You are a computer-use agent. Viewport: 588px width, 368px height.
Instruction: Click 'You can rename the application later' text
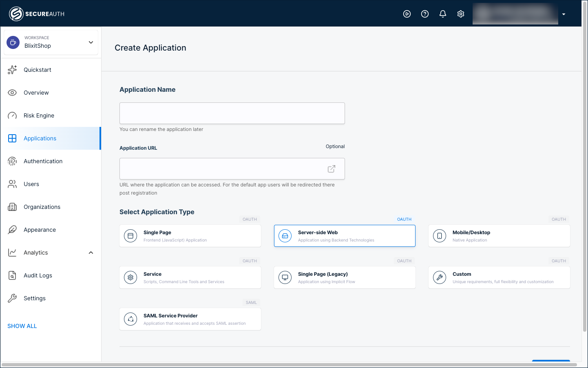pos(161,129)
